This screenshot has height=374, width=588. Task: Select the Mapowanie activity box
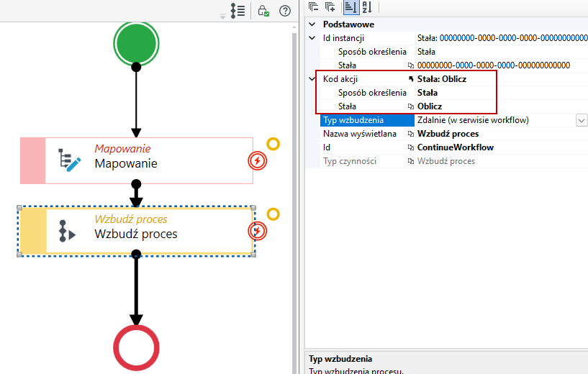(137, 161)
